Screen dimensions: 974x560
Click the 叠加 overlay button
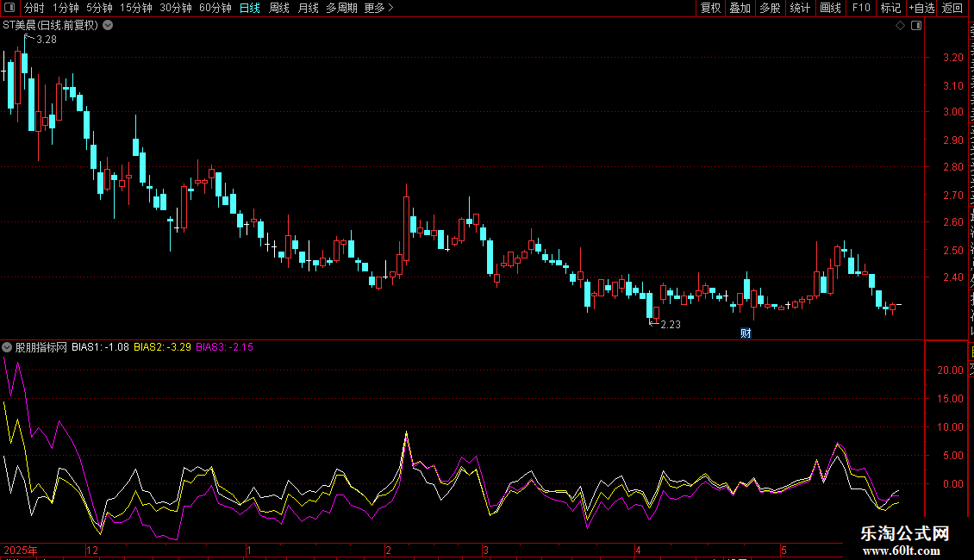[740, 8]
